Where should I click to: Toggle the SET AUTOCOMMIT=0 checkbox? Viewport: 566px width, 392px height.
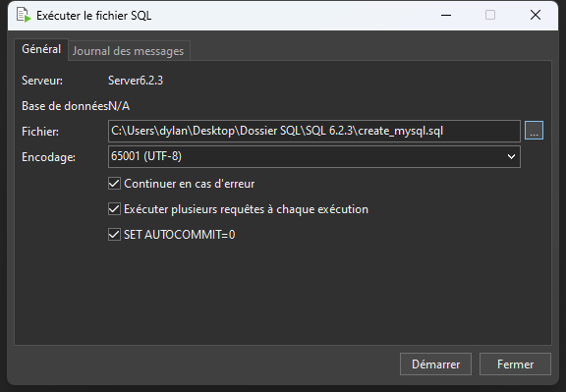pos(114,235)
